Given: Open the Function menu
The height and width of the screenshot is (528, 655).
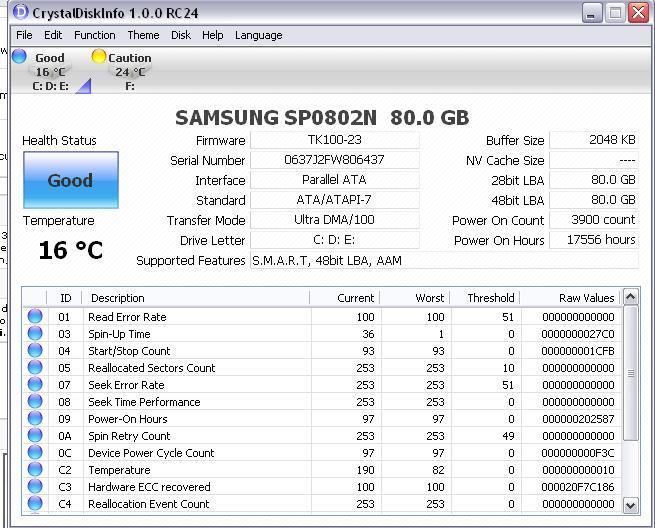Looking at the screenshot, I should tap(95, 35).
